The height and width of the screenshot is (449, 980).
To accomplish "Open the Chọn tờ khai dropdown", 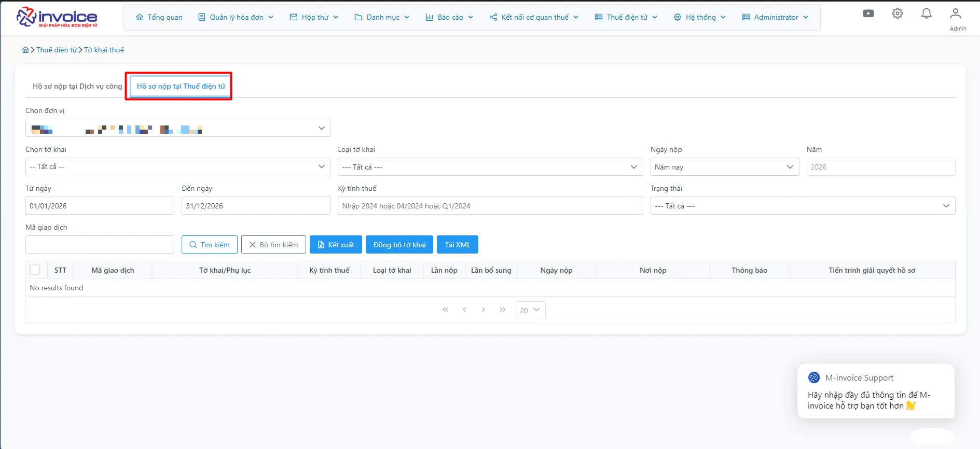I will click(178, 166).
